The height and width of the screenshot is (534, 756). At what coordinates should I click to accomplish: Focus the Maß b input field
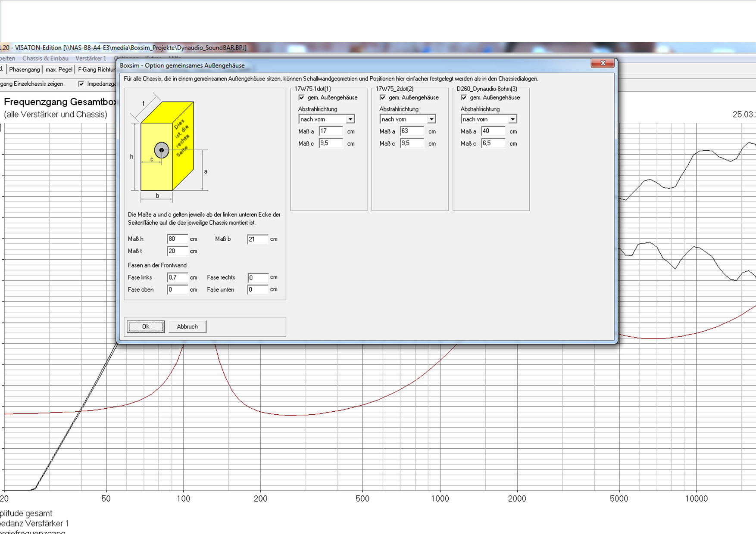tap(257, 239)
